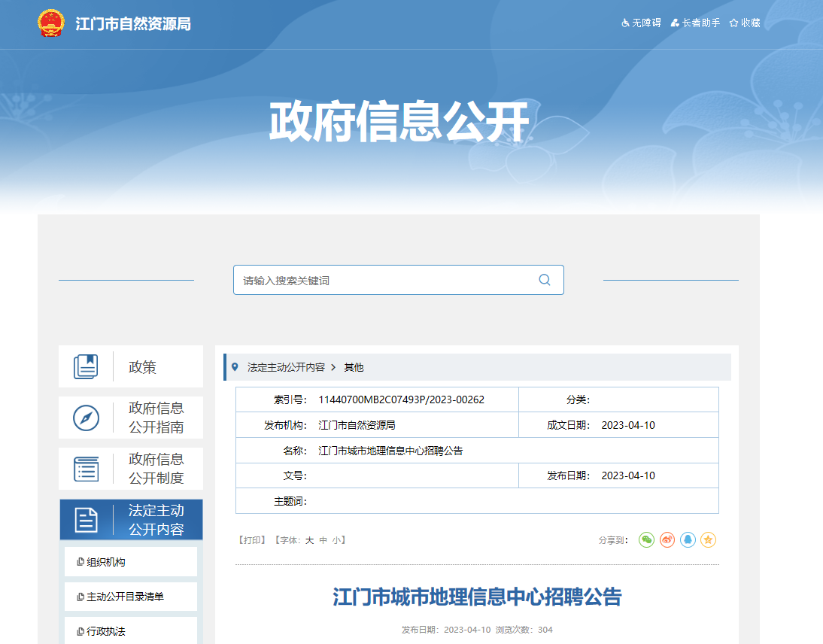
Task: Open the 政策 book icon section
Action: click(x=86, y=367)
